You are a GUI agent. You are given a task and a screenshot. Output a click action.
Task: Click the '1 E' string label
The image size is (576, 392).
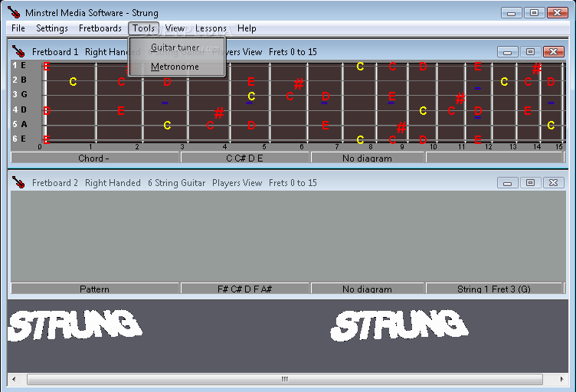pos(19,65)
